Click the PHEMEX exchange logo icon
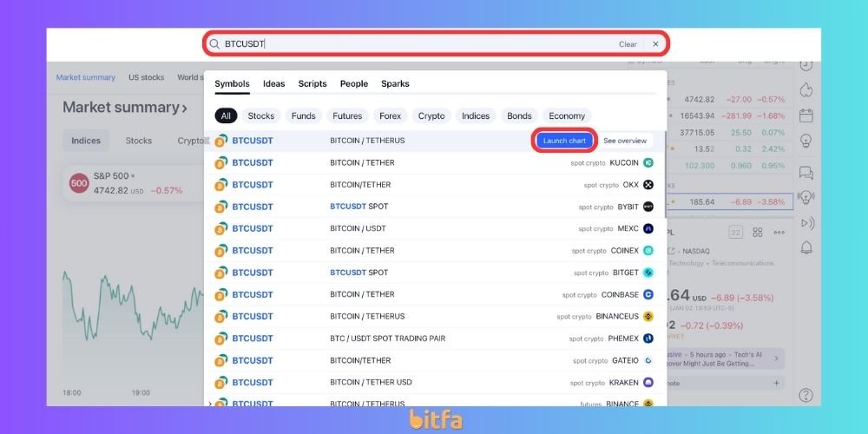This screenshot has height=434, width=868. 648,339
